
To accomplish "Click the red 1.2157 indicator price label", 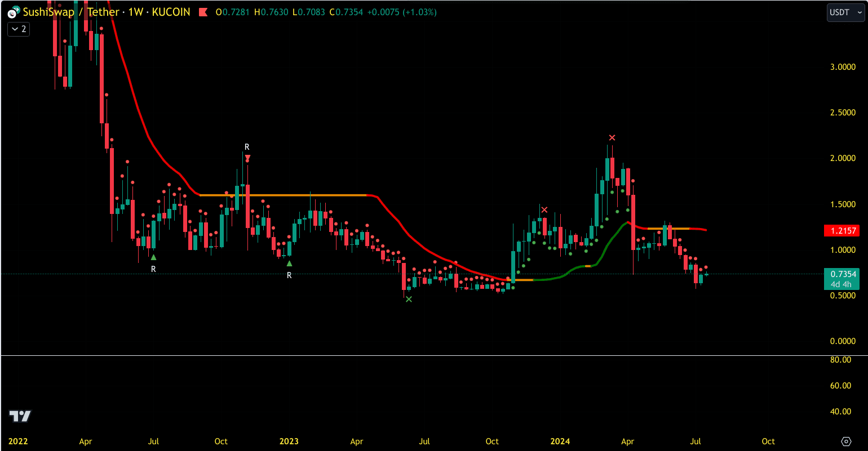I will tap(842, 230).
